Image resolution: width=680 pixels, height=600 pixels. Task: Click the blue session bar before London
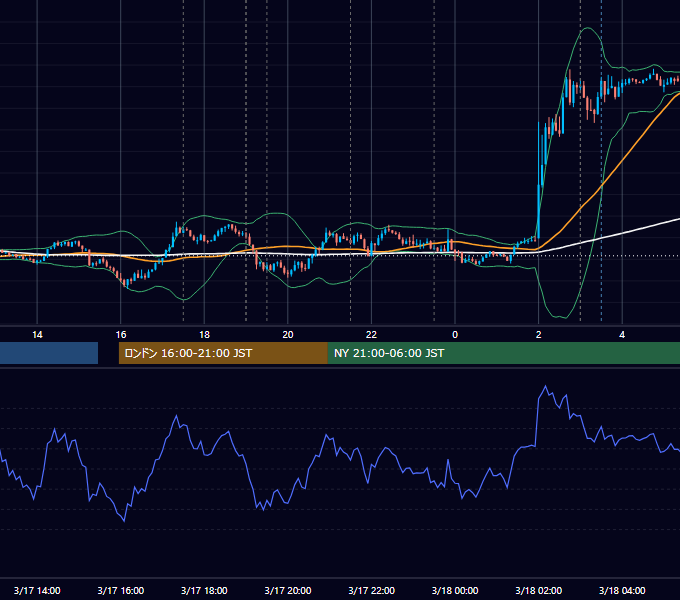coord(49,353)
